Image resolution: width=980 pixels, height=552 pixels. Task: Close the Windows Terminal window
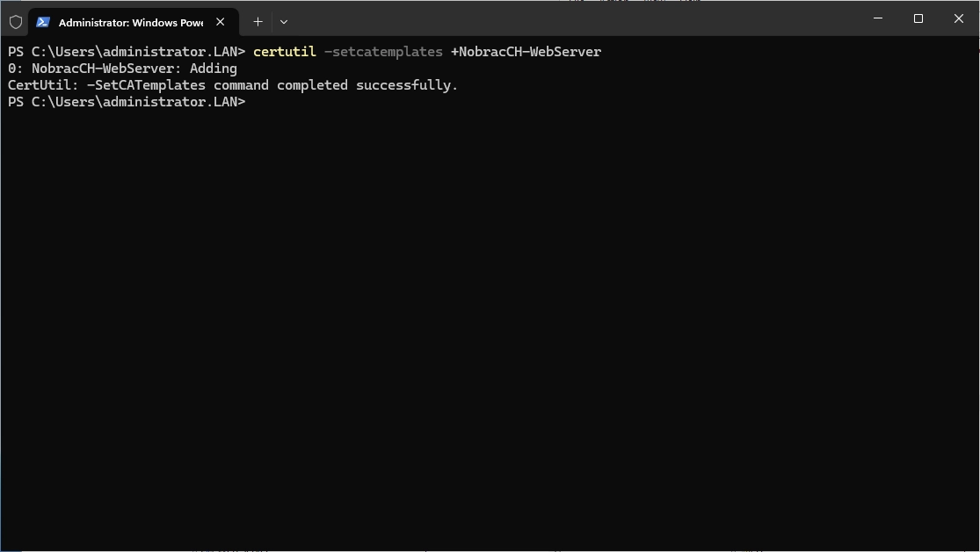click(x=959, y=18)
